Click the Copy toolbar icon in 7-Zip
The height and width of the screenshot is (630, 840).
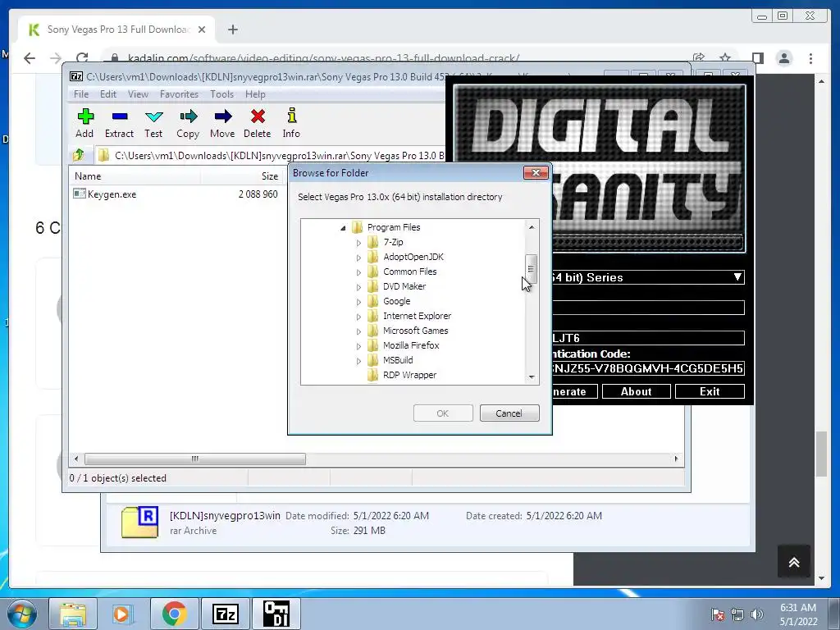[x=188, y=123]
